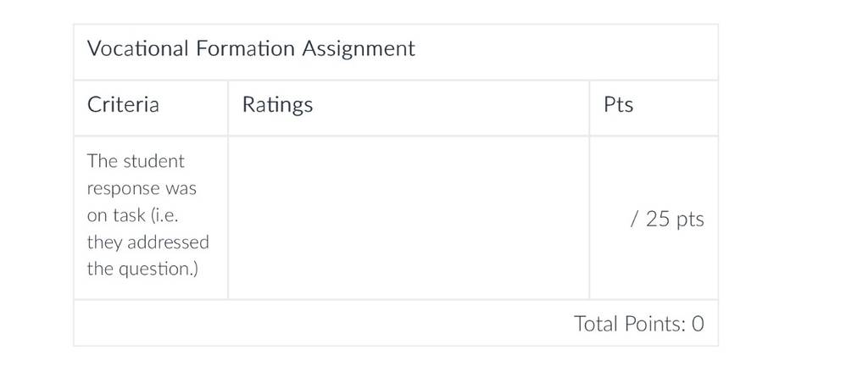Click the 'Total Points:' label
The height and width of the screenshot is (367, 868).
tap(630, 323)
